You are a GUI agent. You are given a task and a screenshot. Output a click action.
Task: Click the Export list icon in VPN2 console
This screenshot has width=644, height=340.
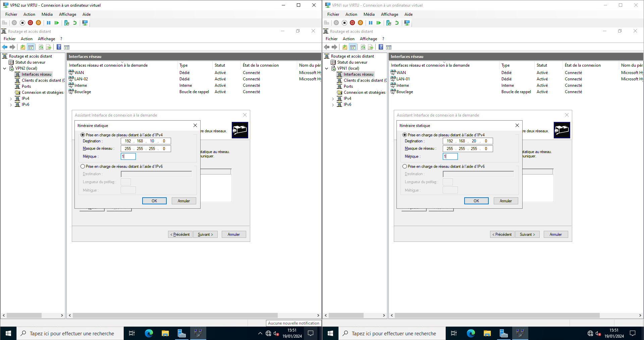tap(49, 47)
